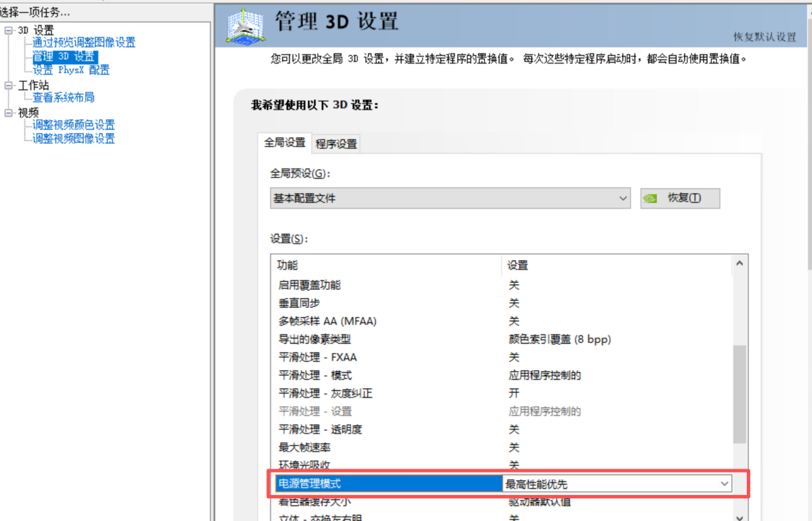Select the 多帧采样 AA (MFAA) row
The image size is (812, 521).
501,321
